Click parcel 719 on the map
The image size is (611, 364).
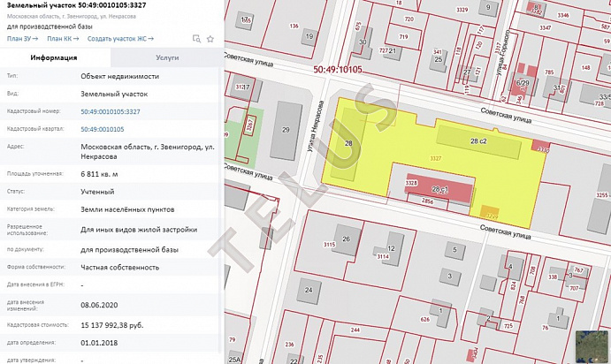point(403,36)
